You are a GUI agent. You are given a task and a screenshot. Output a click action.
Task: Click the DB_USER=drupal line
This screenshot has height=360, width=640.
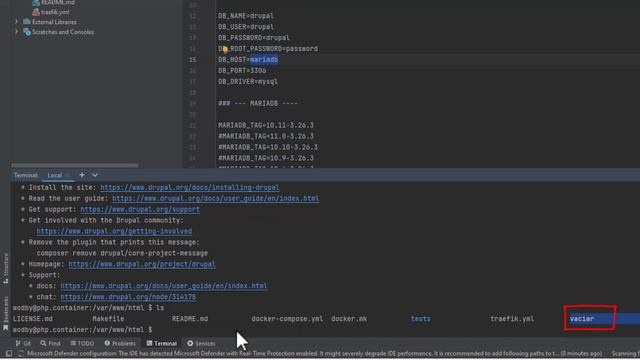tap(246, 27)
